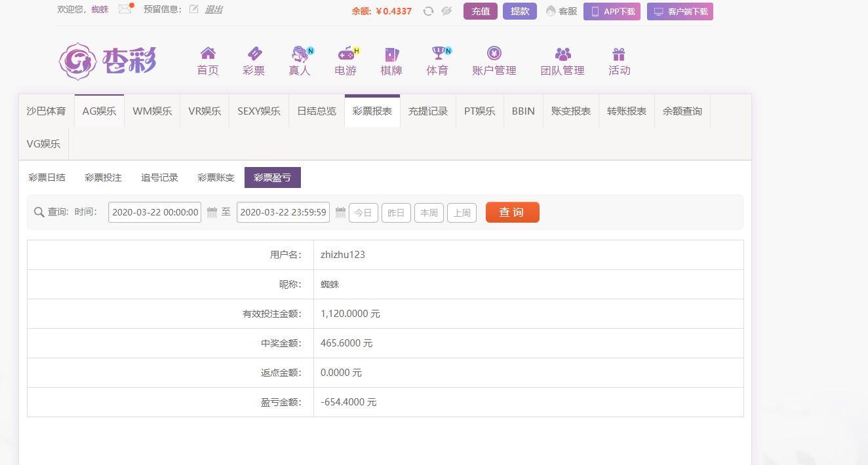Open start date calendar picker
The height and width of the screenshot is (465, 868).
coord(212,212)
